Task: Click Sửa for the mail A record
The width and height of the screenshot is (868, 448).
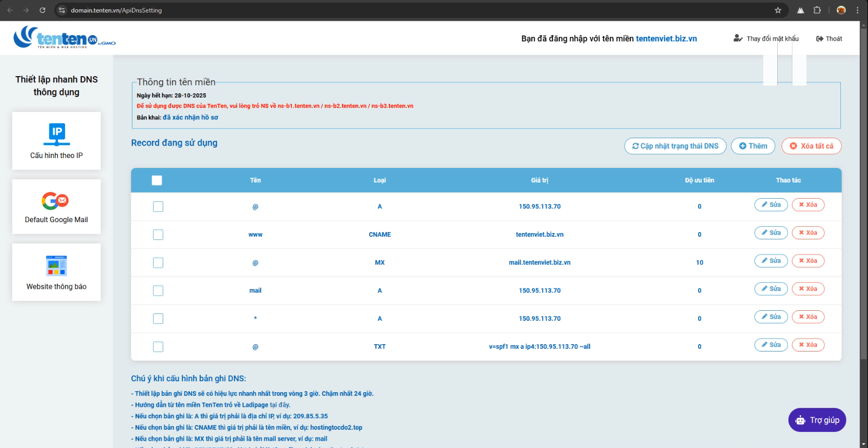Action: coord(771,289)
